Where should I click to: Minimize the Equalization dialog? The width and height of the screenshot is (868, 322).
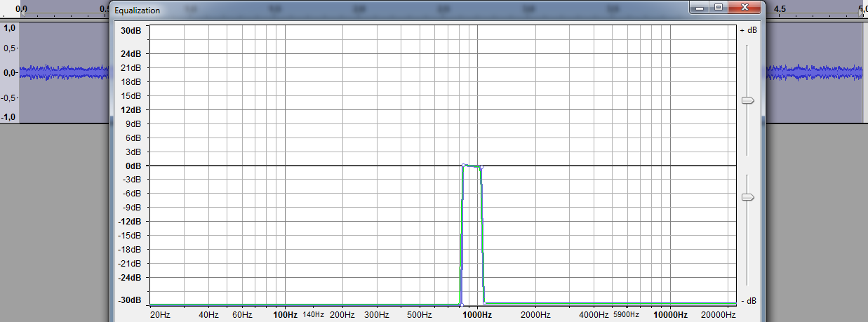tap(700, 8)
